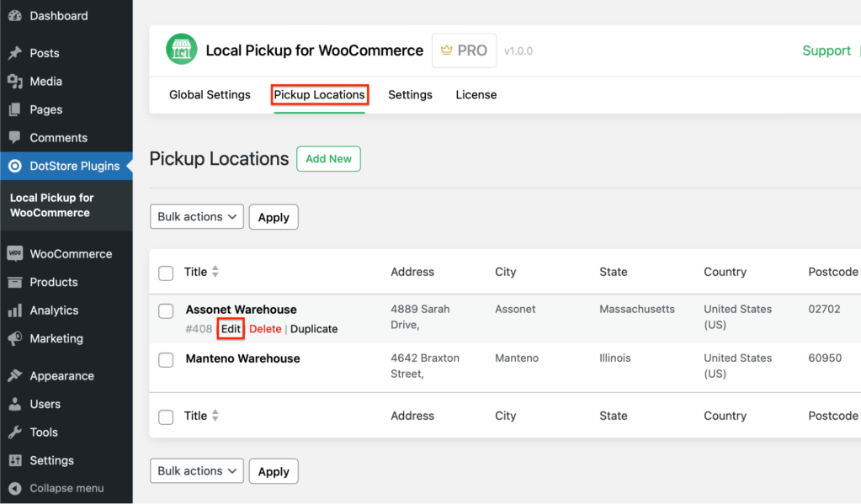Click the Add New button
Screen dimensions: 861x504
tap(328, 159)
